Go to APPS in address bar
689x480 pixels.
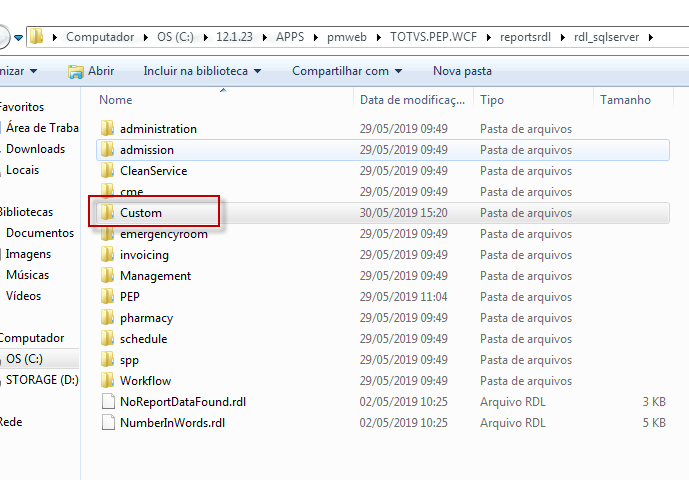[x=290, y=37]
